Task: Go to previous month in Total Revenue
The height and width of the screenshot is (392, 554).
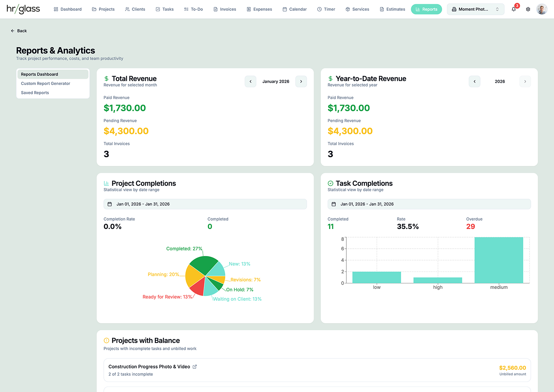Action: pos(250,81)
